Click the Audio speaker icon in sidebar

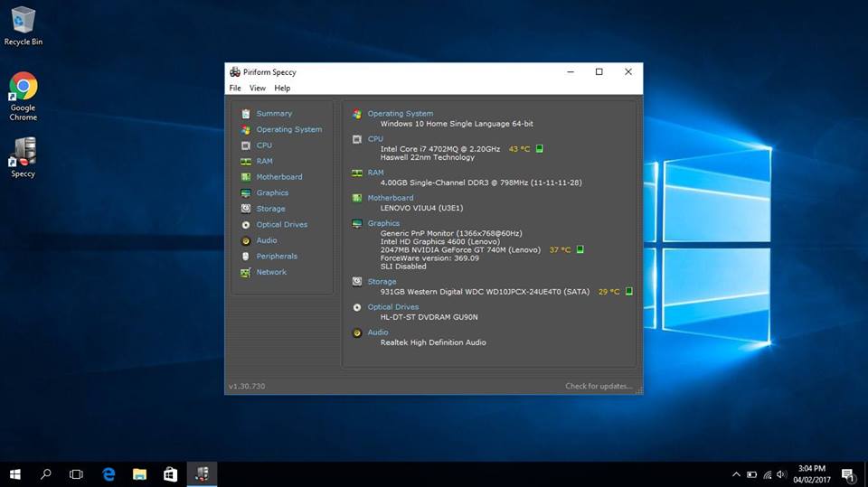246,240
